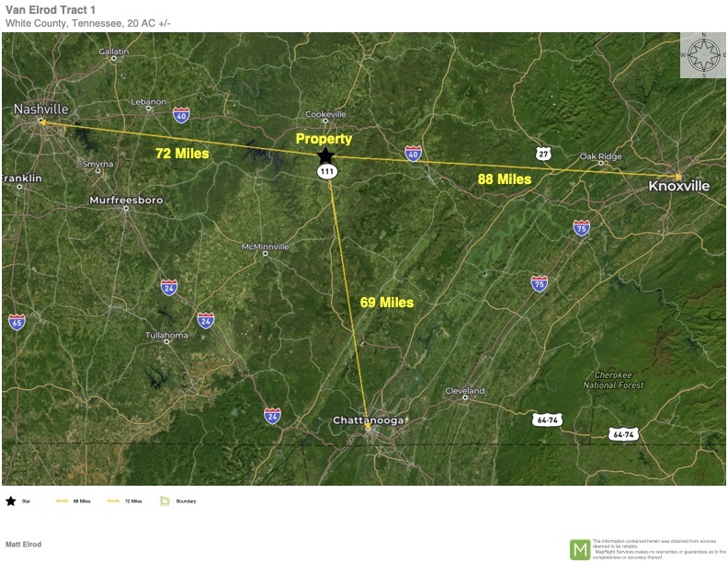
Task: Click the Matt Elrod name
Action: (23, 544)
